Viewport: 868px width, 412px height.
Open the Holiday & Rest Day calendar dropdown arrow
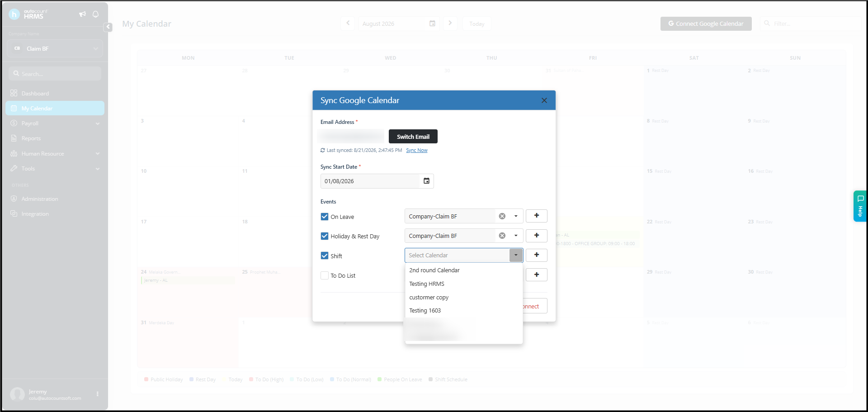click(516, 236)
